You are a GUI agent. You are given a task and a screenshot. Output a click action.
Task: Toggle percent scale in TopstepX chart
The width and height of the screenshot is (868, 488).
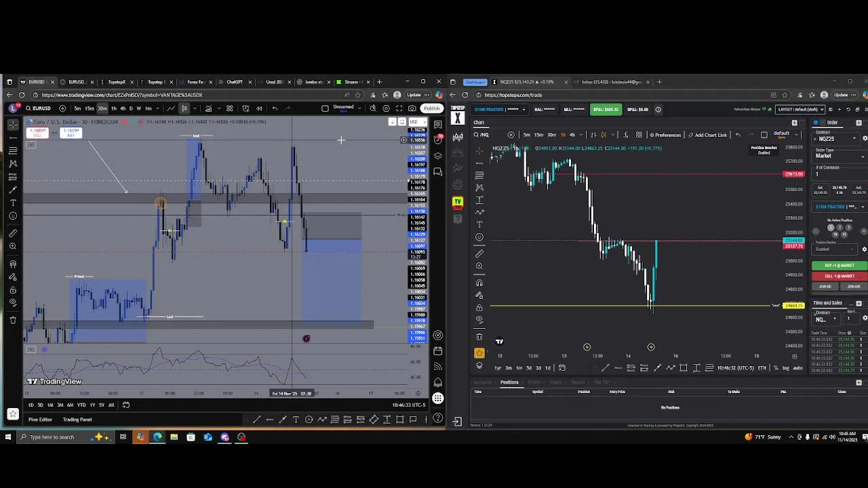click(x=776, y=367)
